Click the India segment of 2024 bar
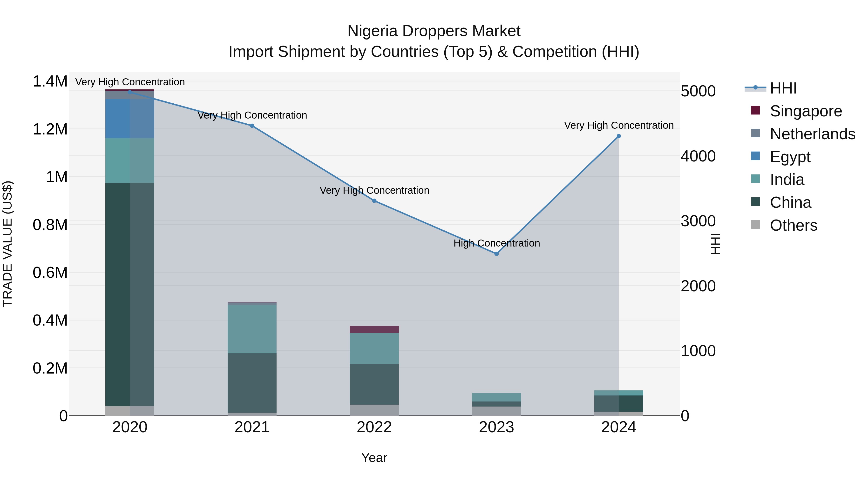This screenshot has width=868, height=488. (619, 393)
